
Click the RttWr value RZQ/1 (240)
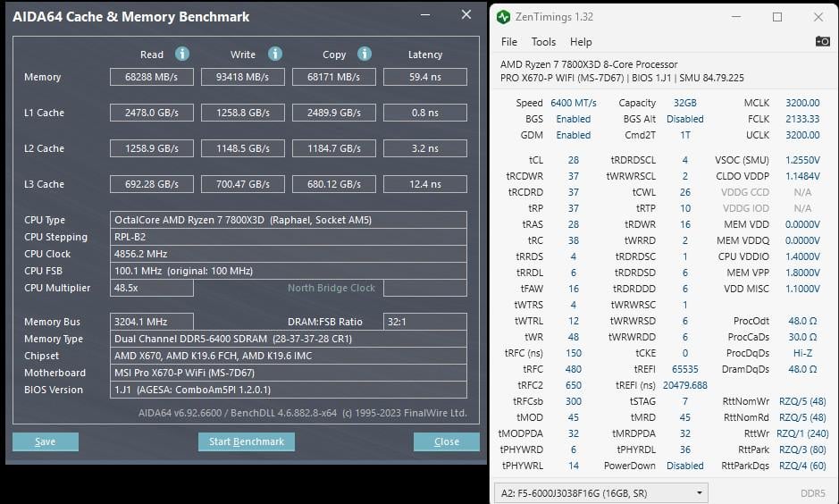pos(802,433)
